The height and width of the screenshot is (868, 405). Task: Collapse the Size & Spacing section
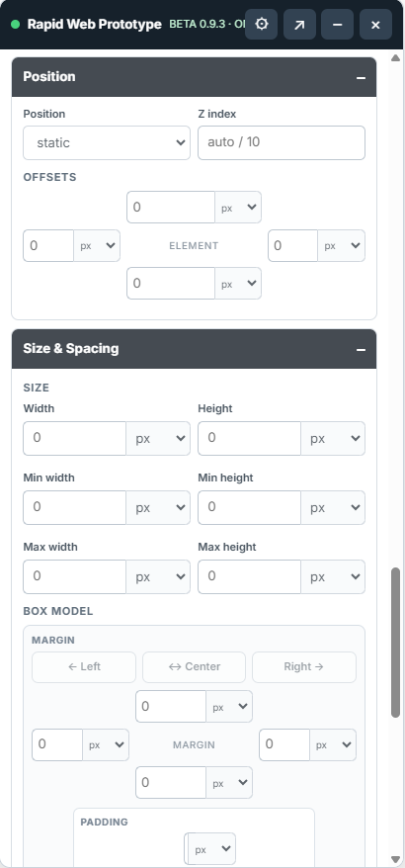(x=361, y=349)
